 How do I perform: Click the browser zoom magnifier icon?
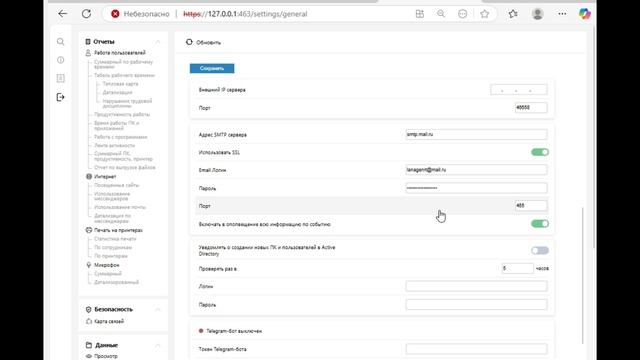(441, 14)
